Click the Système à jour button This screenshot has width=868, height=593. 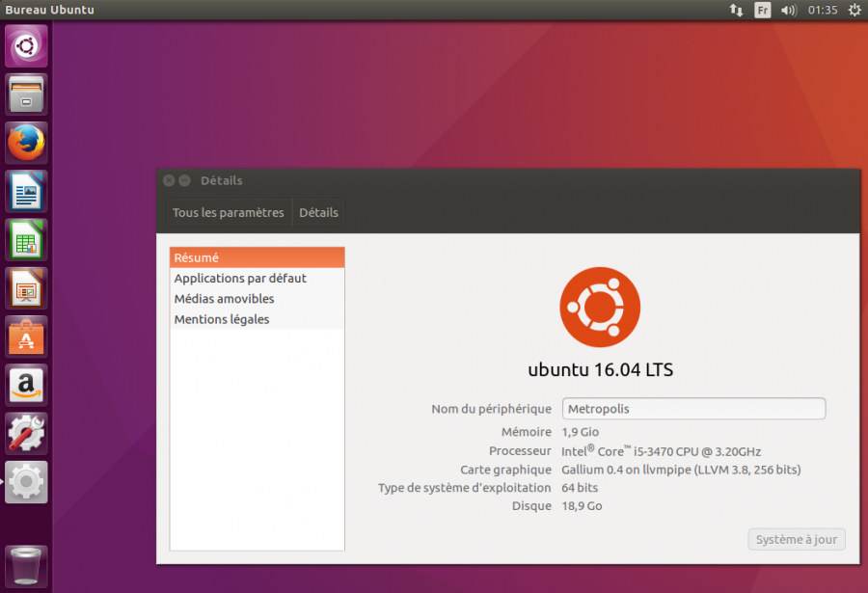click(x=797, y=539)
